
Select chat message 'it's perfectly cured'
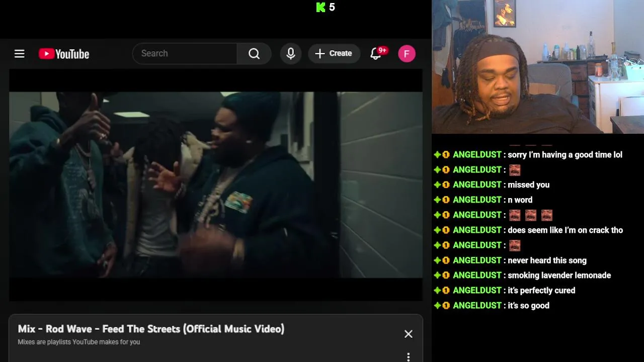[x=541, y=291]
